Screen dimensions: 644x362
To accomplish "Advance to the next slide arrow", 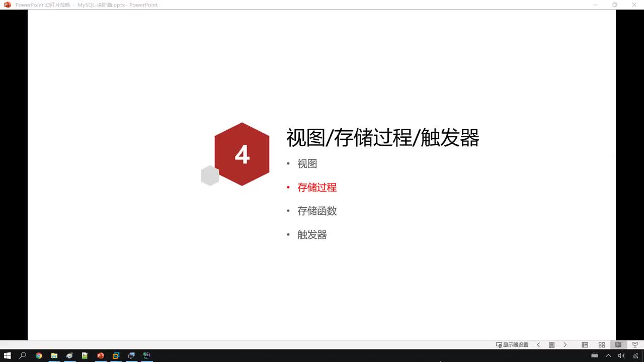I will point(565,345).
